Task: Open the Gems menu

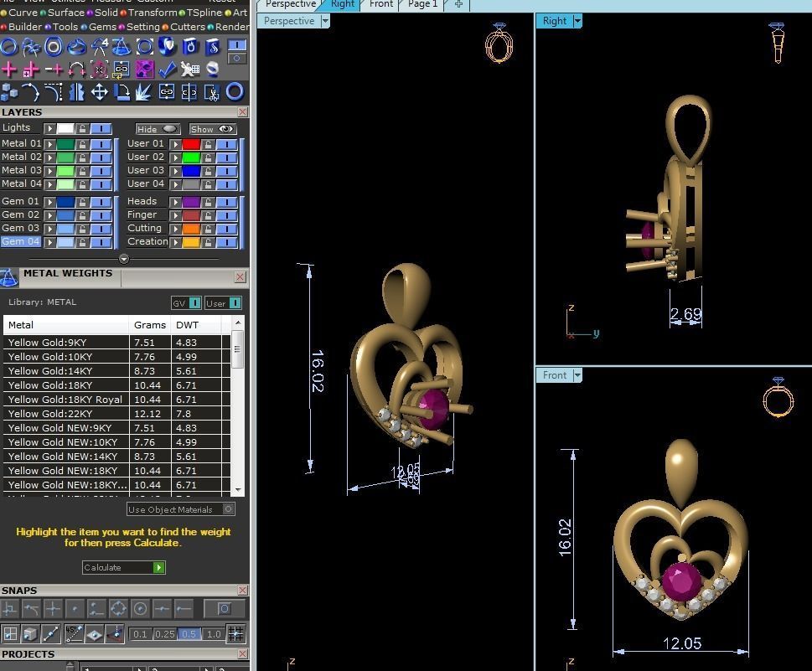Action: (102, 27)
